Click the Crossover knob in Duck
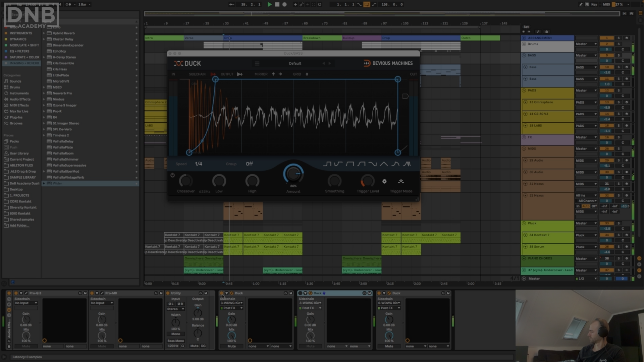The image size is (644, 362). [x=185, y=181]
